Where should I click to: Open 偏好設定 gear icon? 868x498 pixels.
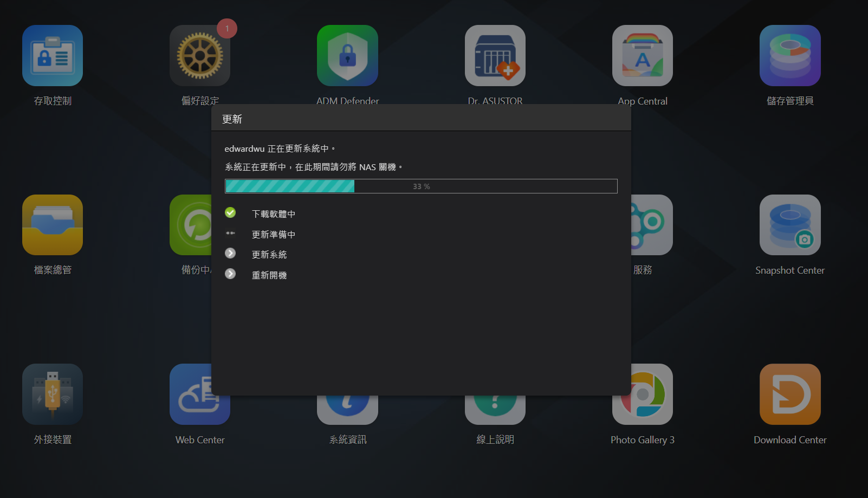click(x=199, y=56)
